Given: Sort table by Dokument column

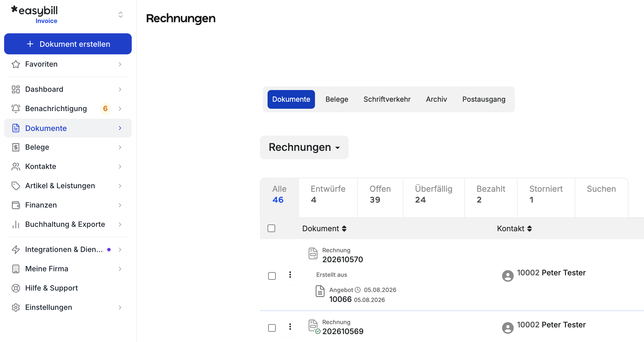Looking at the screenshot, I should 324,229.
